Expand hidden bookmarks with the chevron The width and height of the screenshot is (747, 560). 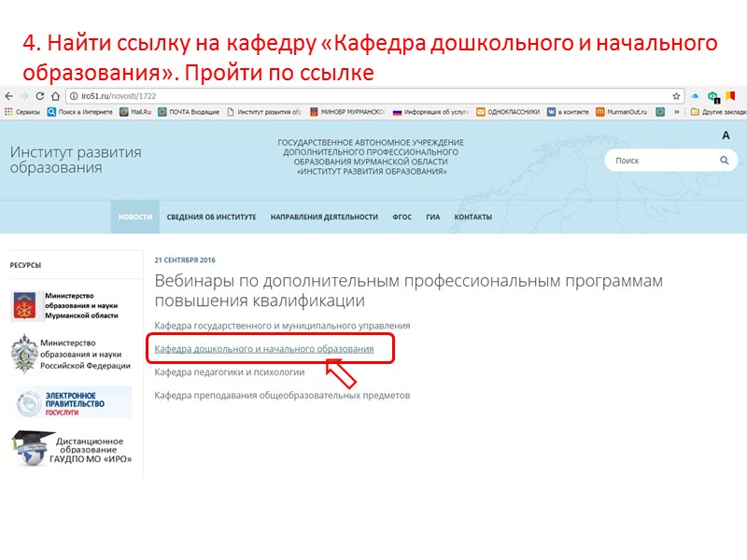pyautogui.click(x=676, y=112)
